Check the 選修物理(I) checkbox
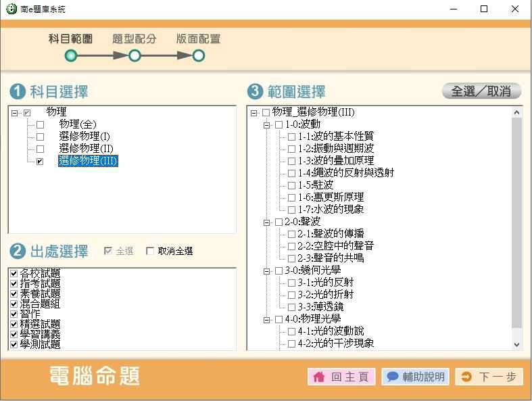The image size is (532, 401). (40, 137)
